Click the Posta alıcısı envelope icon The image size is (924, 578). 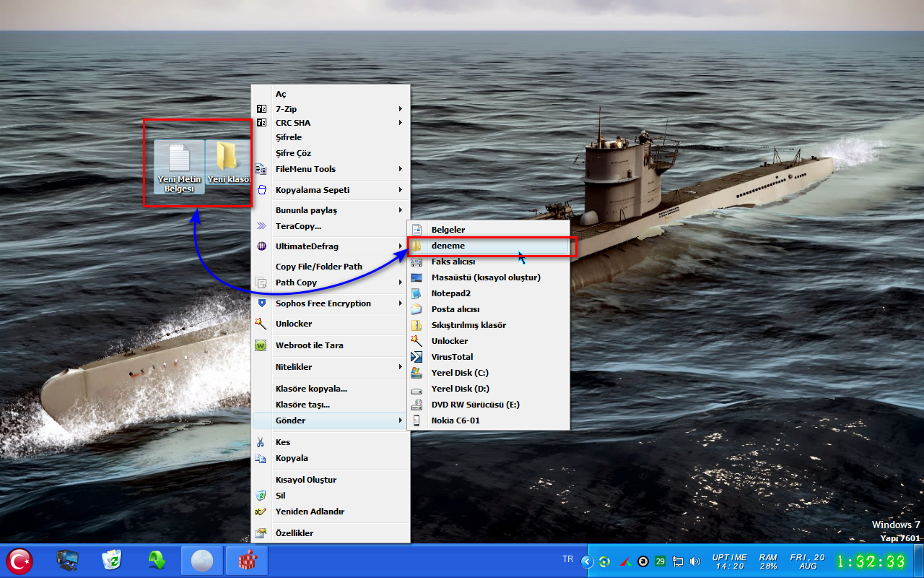click(x=417, y=309)
